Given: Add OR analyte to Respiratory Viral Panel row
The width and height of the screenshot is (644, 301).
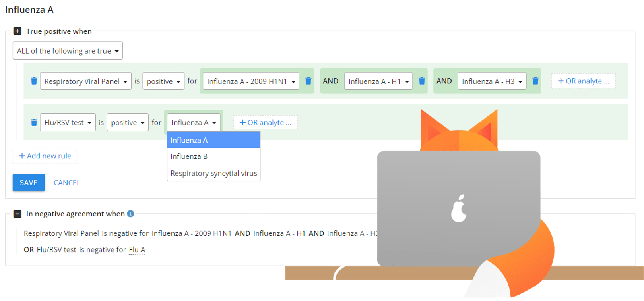Looking at the screenshot, I should (x=583, y=81).
